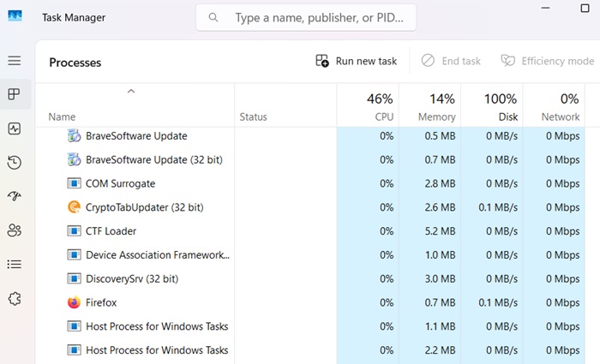Click the BraveSoftware Update (32 bit) icon
Screen dimensions: 600x364
pos(74,159)
